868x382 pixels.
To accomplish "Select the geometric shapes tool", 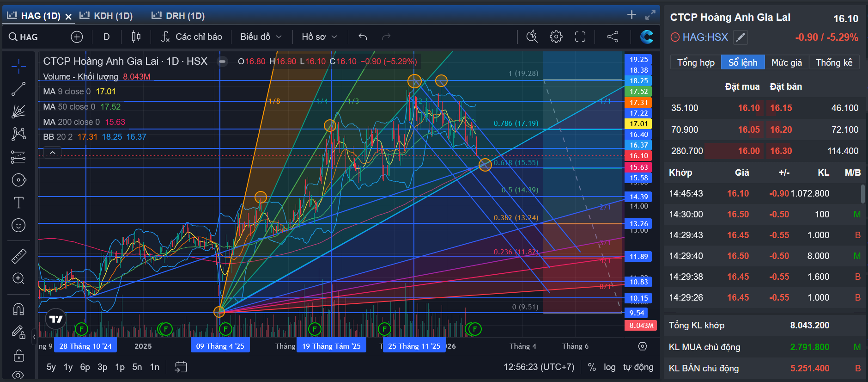I will coord(18,180).
